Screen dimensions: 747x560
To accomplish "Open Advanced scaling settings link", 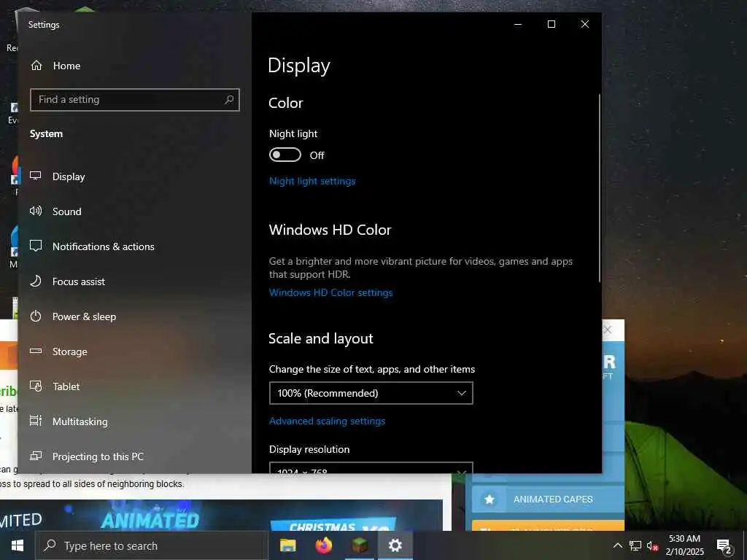I will 327,421.
